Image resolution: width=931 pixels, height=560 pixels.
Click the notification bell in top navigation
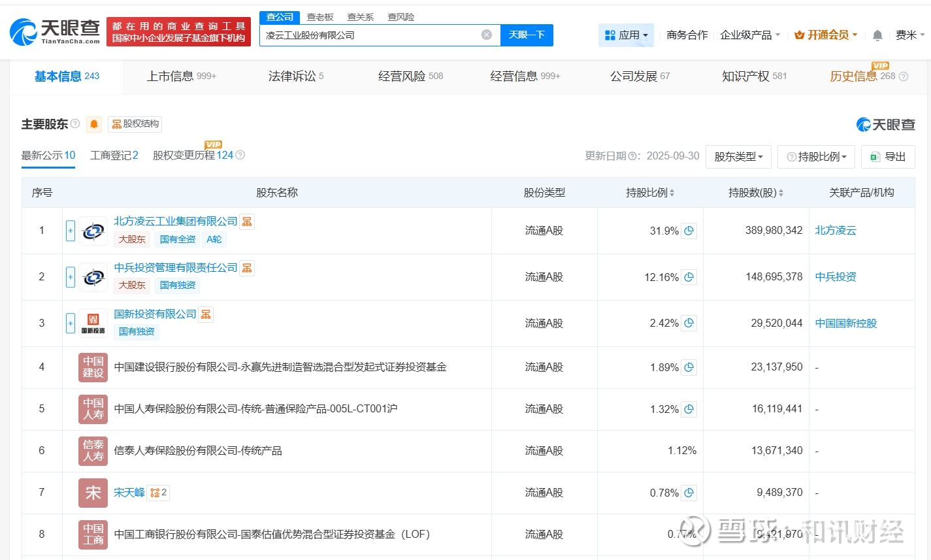click(877, 35)
